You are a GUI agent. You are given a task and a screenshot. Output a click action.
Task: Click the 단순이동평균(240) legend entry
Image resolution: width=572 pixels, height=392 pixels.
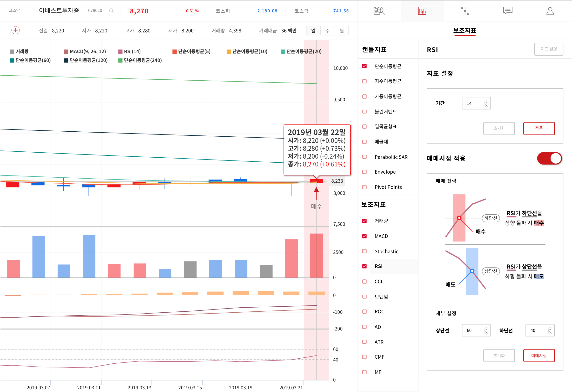140,60
